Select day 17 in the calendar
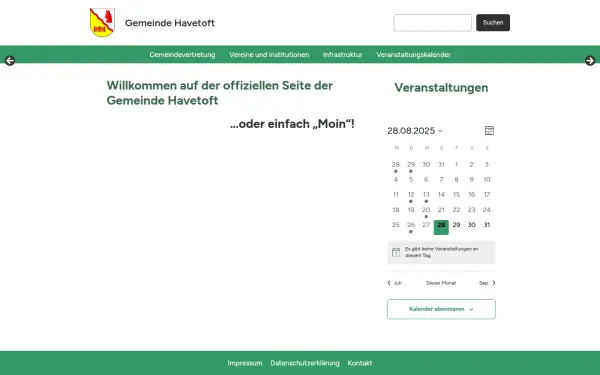This screenshot has width=600, height=375. 487,195
